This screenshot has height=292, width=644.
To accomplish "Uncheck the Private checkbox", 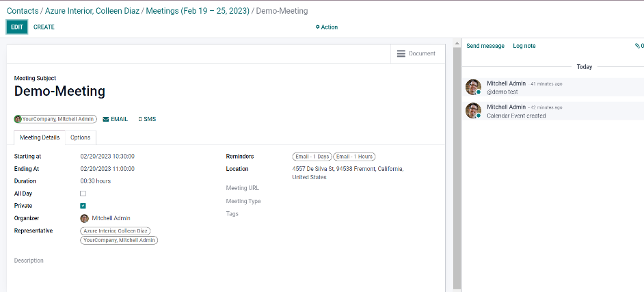I will [x=83, y=206].
